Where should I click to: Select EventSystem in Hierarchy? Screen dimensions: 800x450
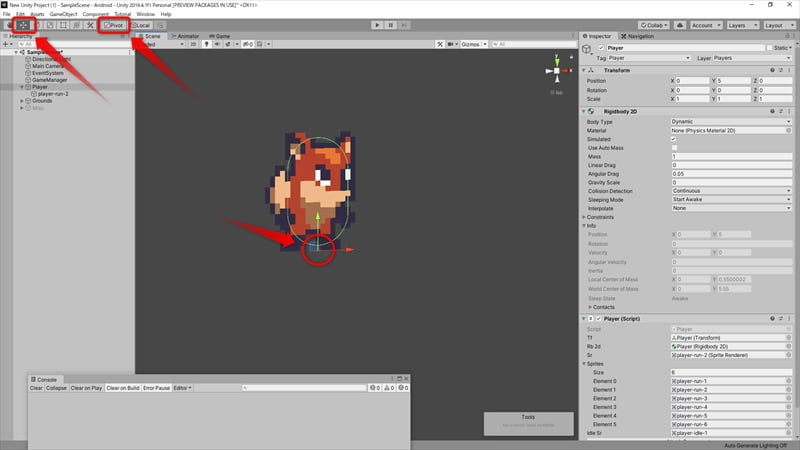point(47,73)
